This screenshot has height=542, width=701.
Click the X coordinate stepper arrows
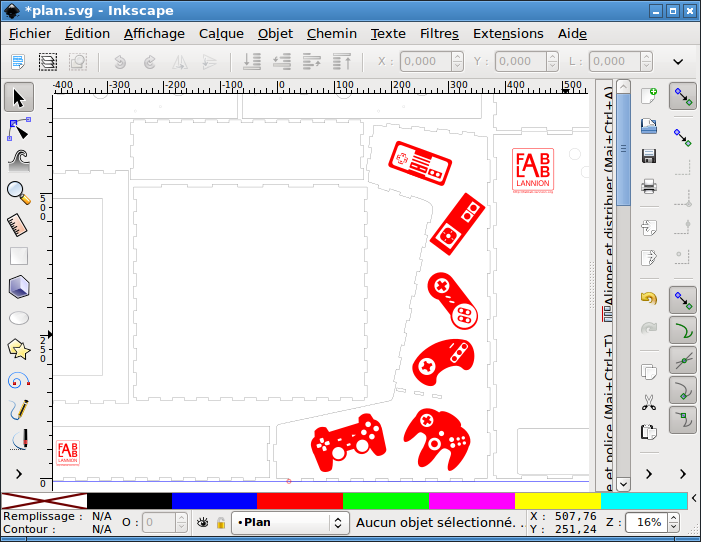tap(457, 62)
